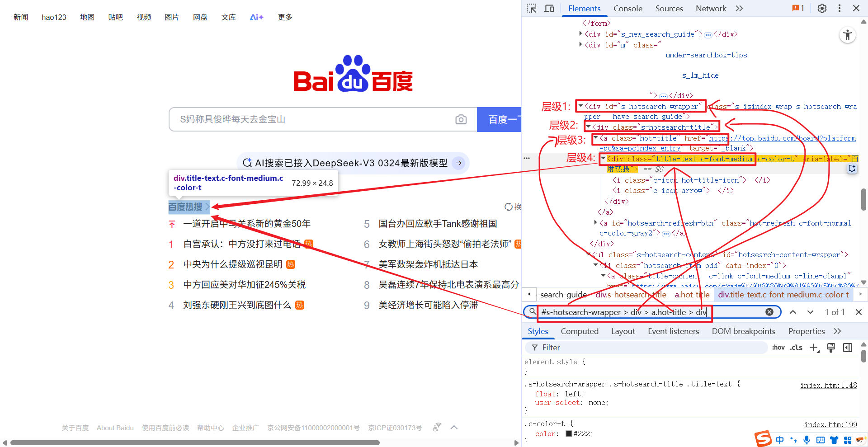868x447 pixels.
Task: Add a new style rule plus icon
Action: 814,347
